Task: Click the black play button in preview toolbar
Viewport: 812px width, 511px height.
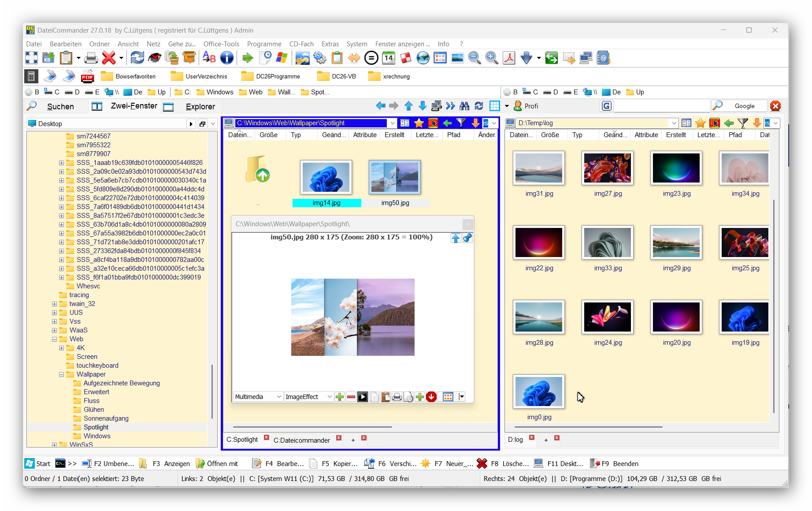Action: tap(362, 397)
